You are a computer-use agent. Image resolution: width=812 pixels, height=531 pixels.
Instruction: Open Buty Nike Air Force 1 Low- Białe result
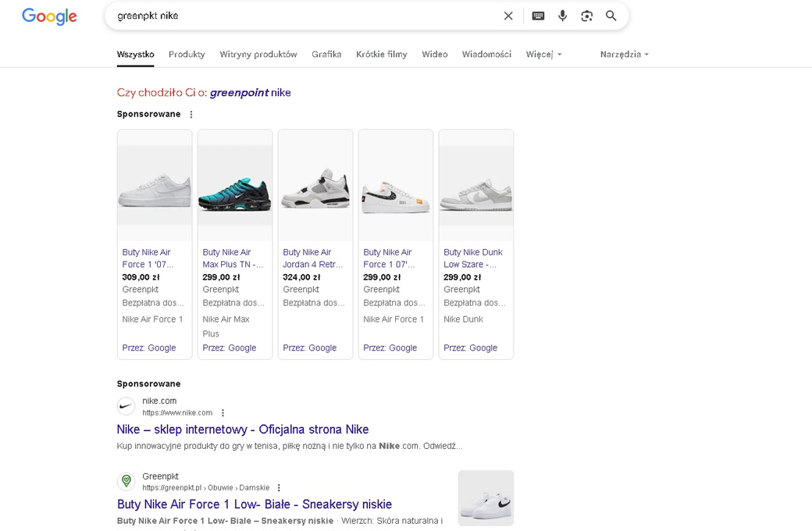(255, 504)
